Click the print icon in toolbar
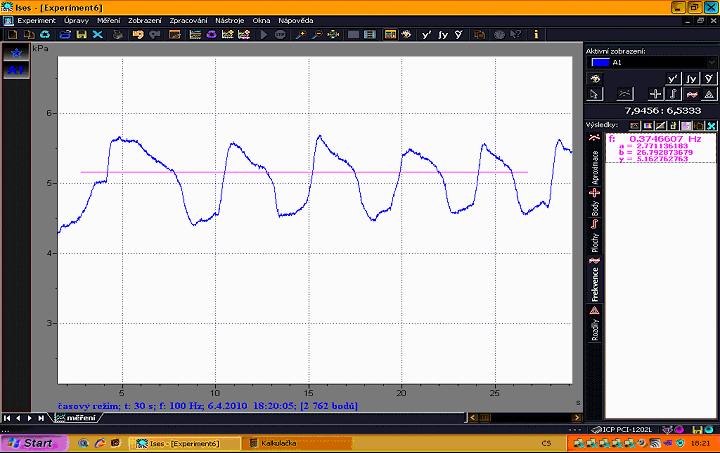Viewport: 720px width, 453px height. tap(118, 34)
